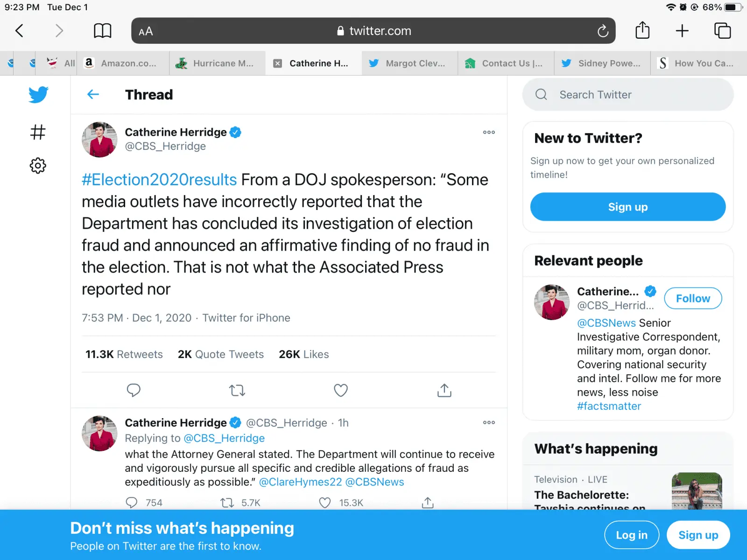Click the Twitter bird home icon
Viewport: 747px width, 560px height.
[38, 95]
